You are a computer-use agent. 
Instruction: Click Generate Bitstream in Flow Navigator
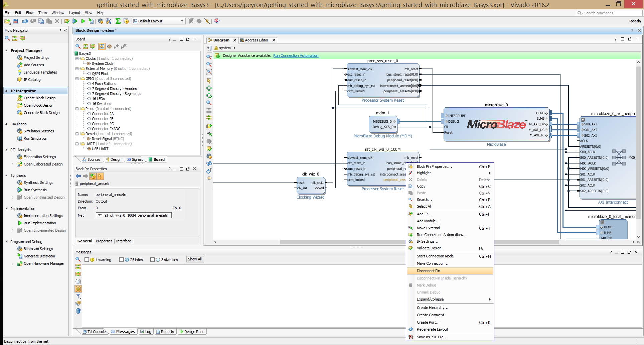pos(39,256)
